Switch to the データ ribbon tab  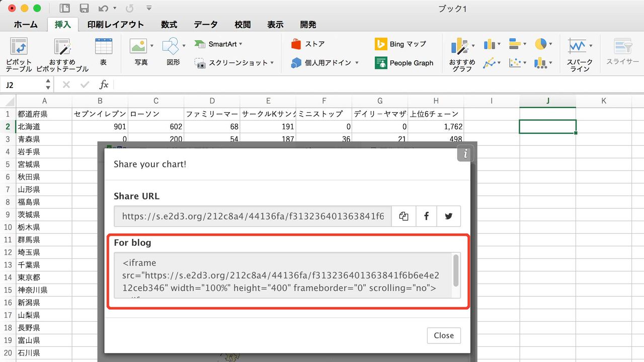pos(205,24)
